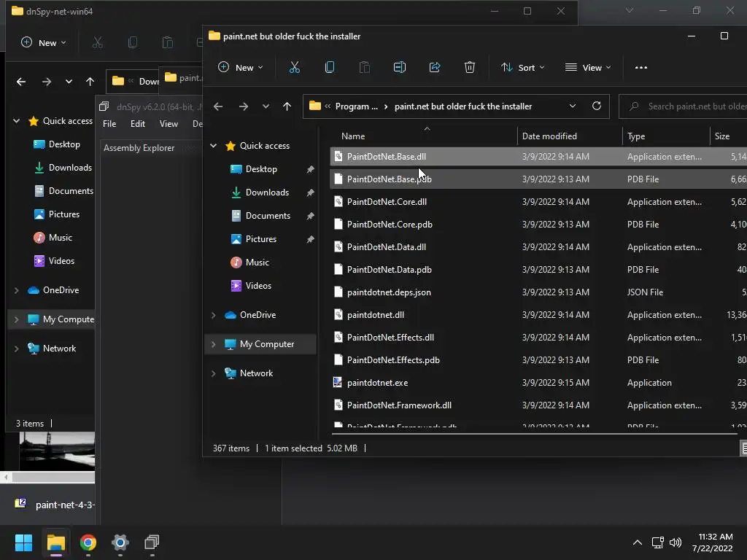
Task: Go back in paint.net folder window
Action: pos(218,106)
